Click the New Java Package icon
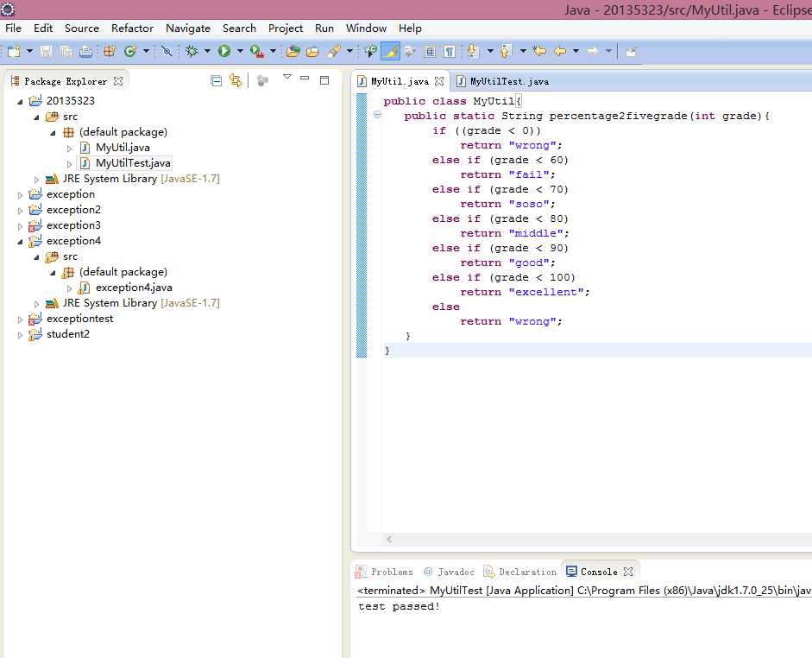This screenshot has height=658, width=812. pos(110,51)
